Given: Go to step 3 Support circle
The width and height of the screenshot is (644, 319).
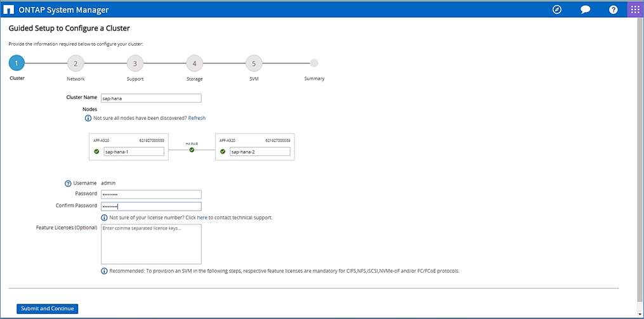Looking at the screenshot, I should (x=135, y=63).
